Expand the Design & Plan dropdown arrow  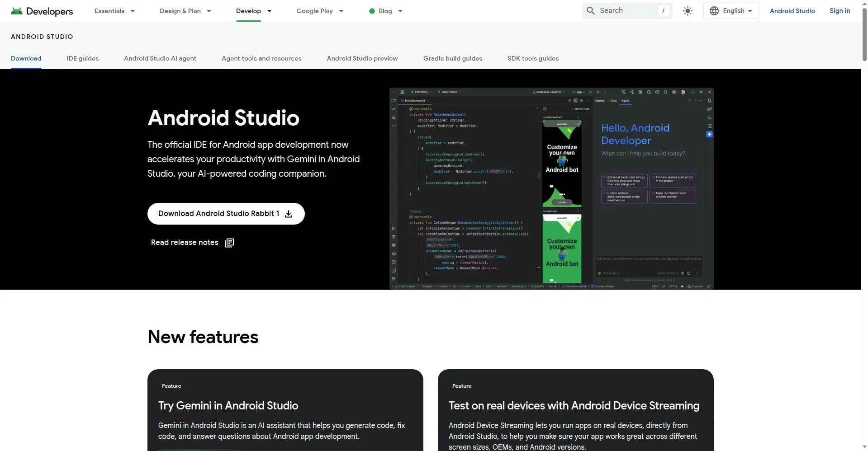coord(209,11)
